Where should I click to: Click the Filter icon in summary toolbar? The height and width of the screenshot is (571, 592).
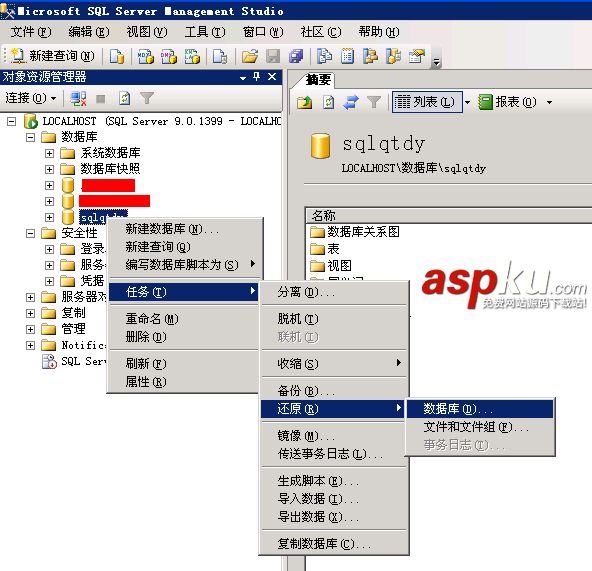[x=374, y=102]
